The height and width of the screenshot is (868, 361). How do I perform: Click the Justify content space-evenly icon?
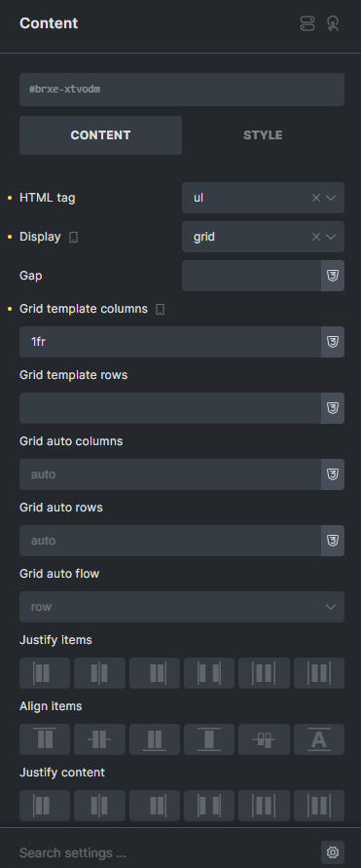[319, 806]
